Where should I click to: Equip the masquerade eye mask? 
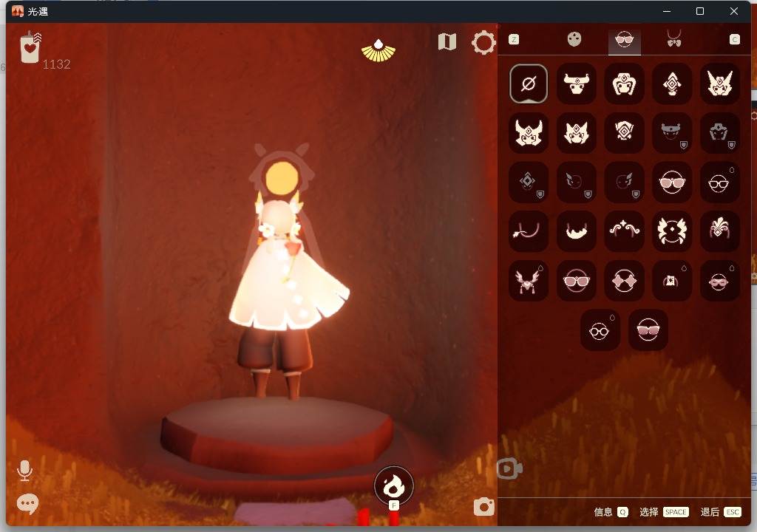click(x=719, y=281)
